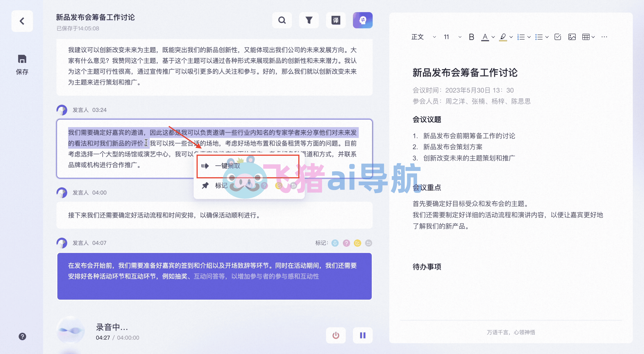644x354 pixels.
Task: Click the note document title heading
Action: (x=465, y=73)
